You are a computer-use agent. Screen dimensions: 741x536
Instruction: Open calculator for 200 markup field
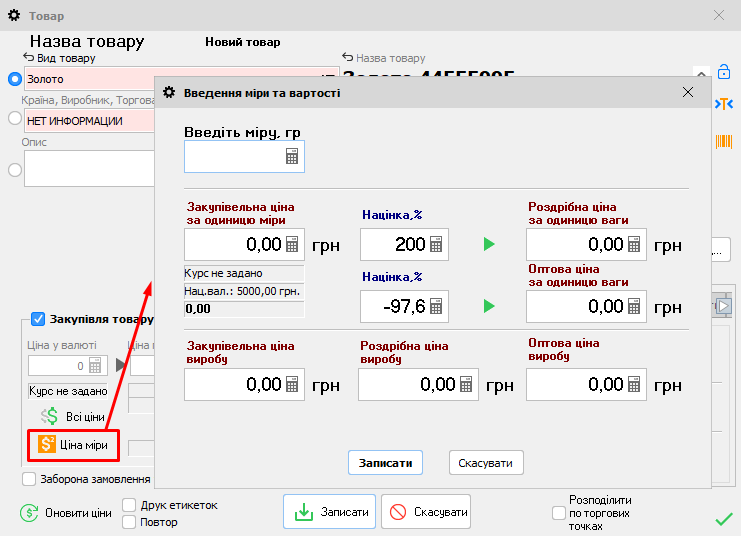[x=436, y=245]
